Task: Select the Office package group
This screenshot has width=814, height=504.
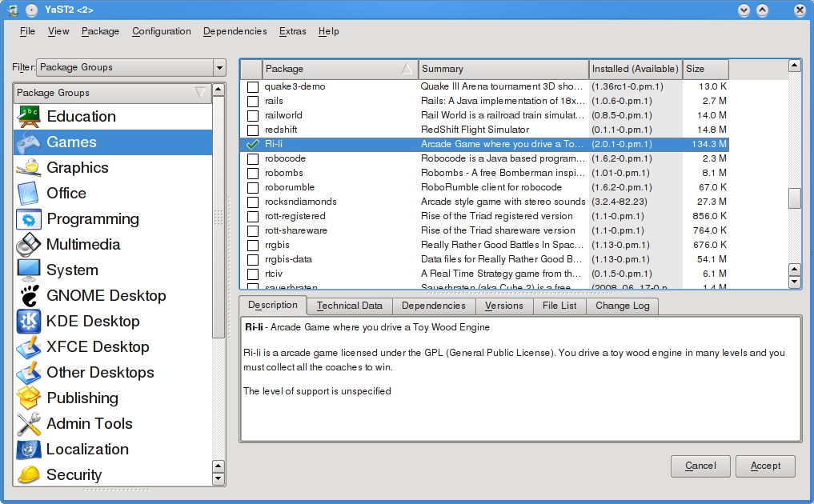Action: pos(66,194)
